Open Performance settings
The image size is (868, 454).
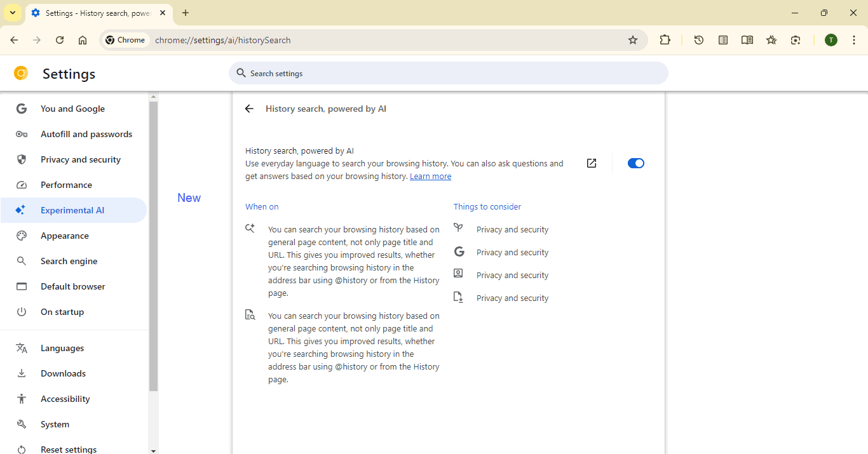click(x=74, y=185)
